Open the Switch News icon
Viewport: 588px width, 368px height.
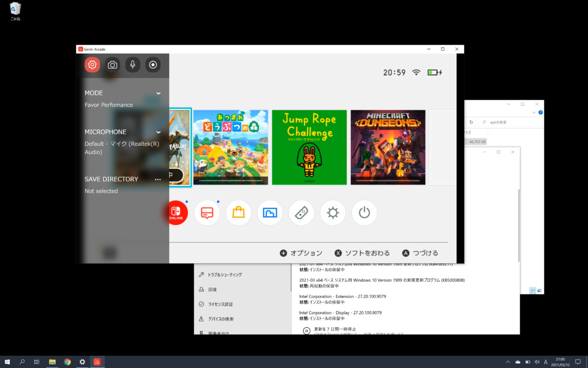(x=207, y=213)
